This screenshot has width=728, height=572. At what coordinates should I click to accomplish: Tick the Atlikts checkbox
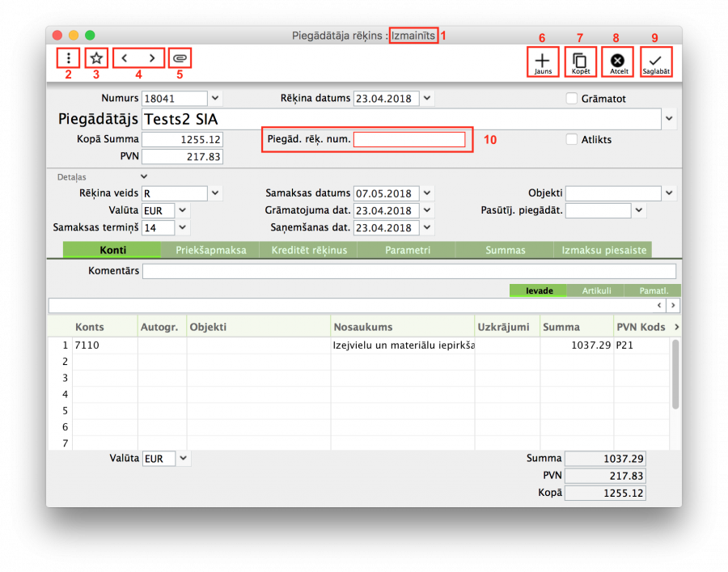tap(572, 139)
